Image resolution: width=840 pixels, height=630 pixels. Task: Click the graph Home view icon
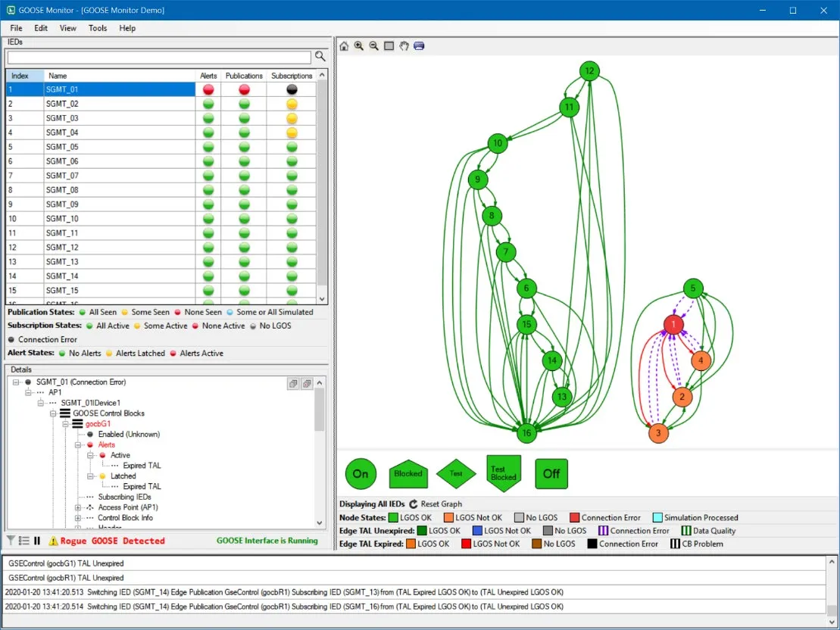tap(344, 46)
